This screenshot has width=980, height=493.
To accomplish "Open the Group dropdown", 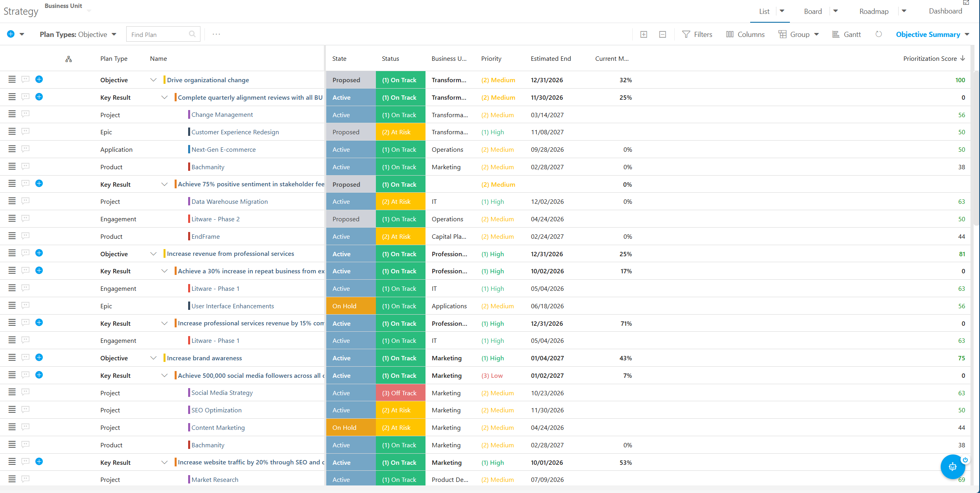I will [x=799, y=35].
